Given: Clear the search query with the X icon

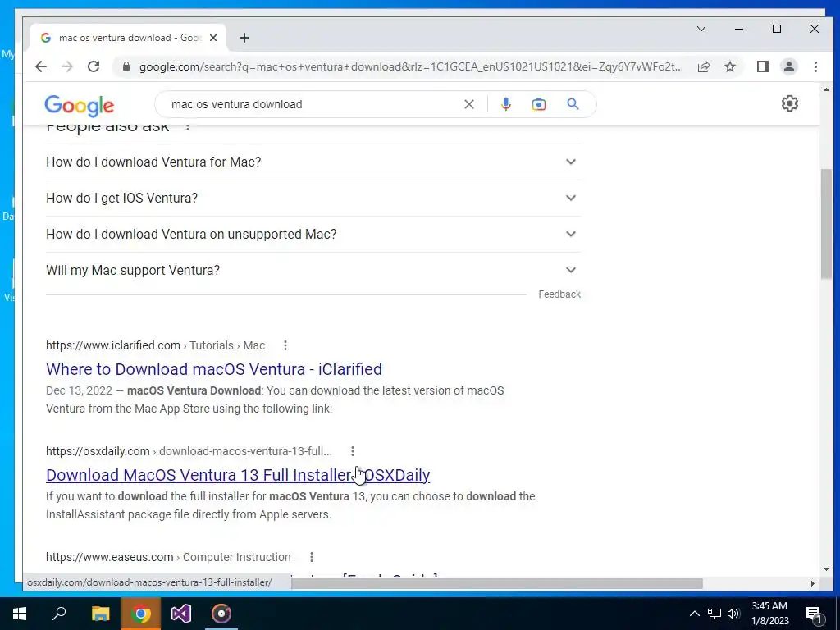Looking at the screenshot, I should click(468, 104).
